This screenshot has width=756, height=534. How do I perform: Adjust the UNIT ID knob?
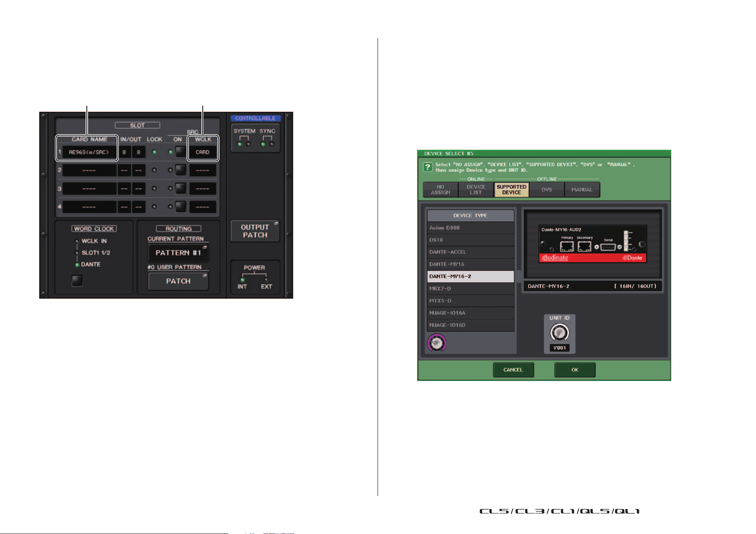[x=559, y=333]
